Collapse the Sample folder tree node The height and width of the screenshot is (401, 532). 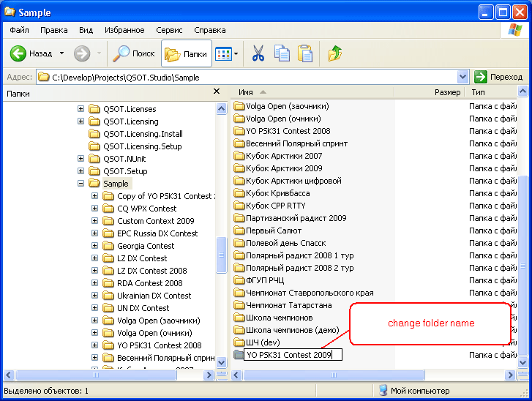(x=80, y=184)
